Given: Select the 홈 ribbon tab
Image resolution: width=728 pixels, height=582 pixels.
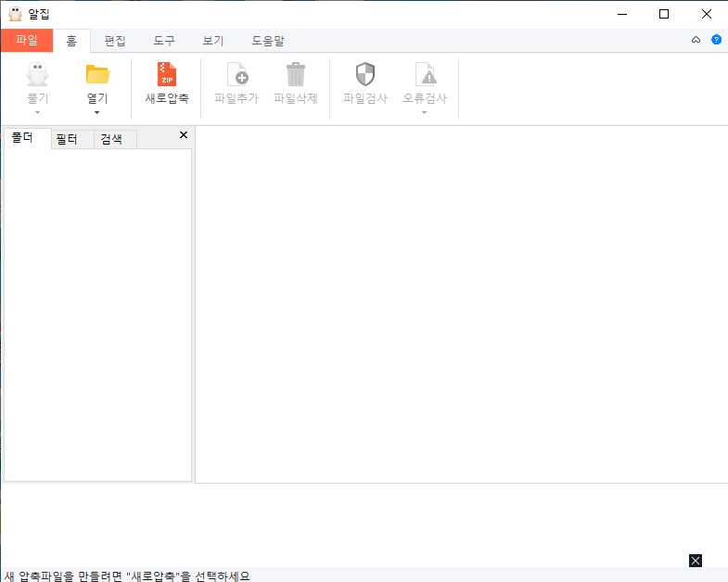Looking at the screenshot, I should [71, 41].
